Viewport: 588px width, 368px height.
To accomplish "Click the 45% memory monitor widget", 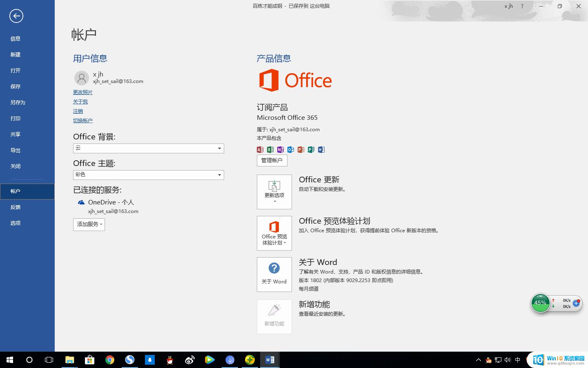I will tap(540, 303).
